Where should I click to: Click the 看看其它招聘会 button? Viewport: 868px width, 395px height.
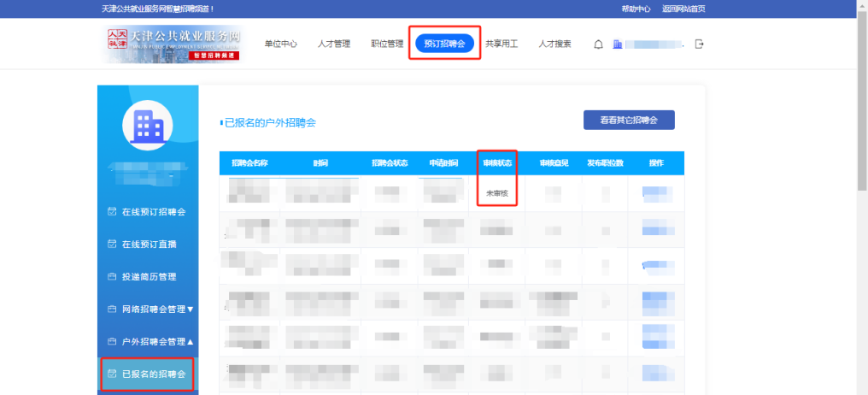pos(629,120)
